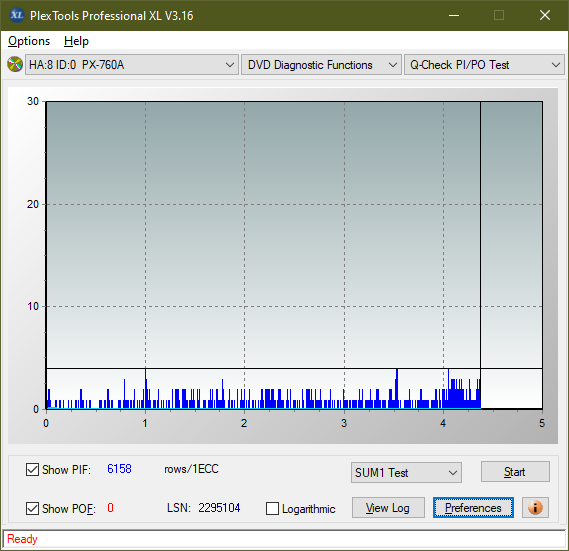This screenshot has width=569, height=551.
Task: Expand the SUM1 Test dropdown
Action: [406, 473]
